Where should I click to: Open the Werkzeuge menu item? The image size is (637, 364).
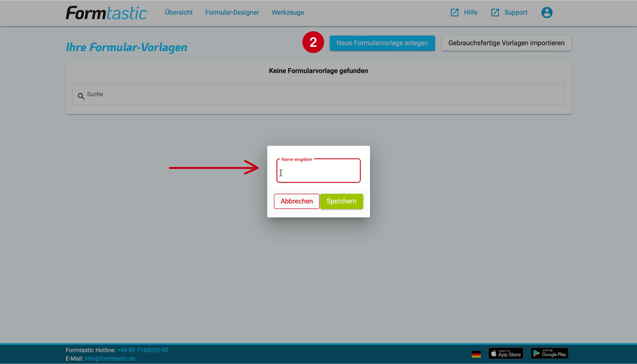click(288, 13)
